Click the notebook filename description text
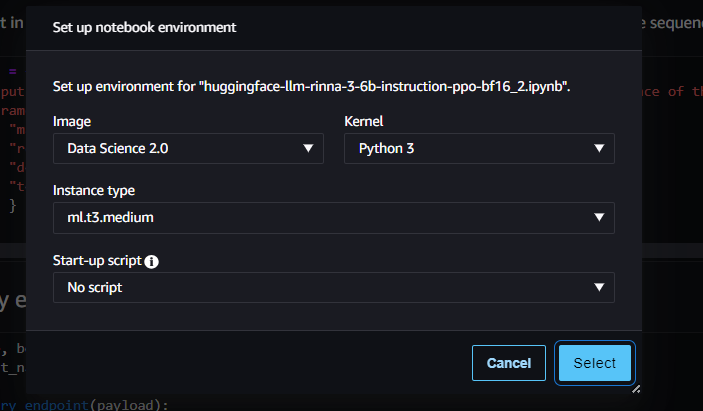Image resolution: width=703 pixels, height=411 pixels. point(311,86)
